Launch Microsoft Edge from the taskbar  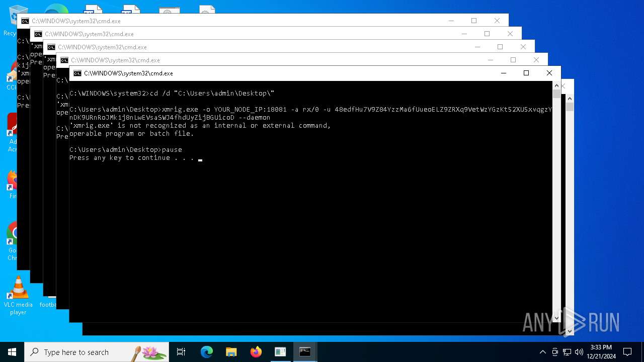click(x=207, y=352)
